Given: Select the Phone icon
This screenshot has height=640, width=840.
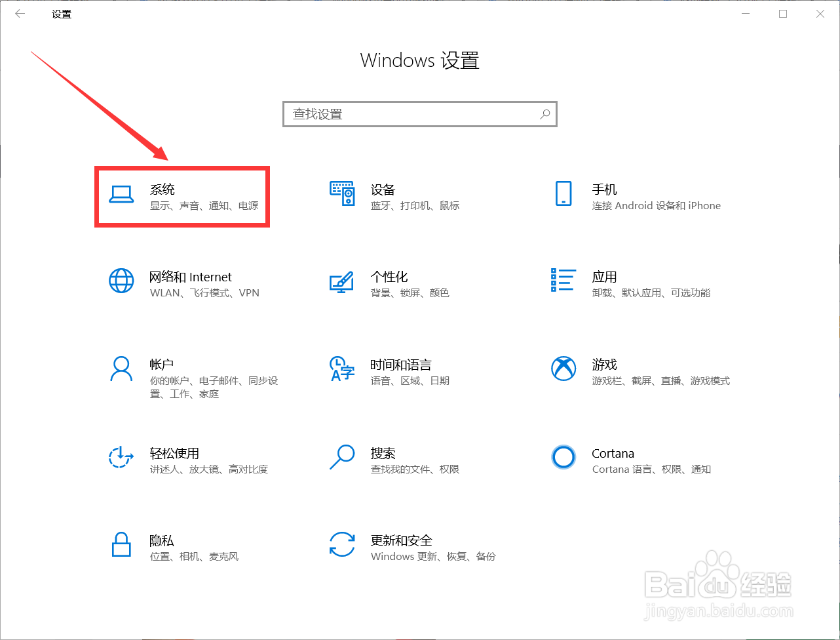Looking at the screenshot, I should (x=563, y=194).
